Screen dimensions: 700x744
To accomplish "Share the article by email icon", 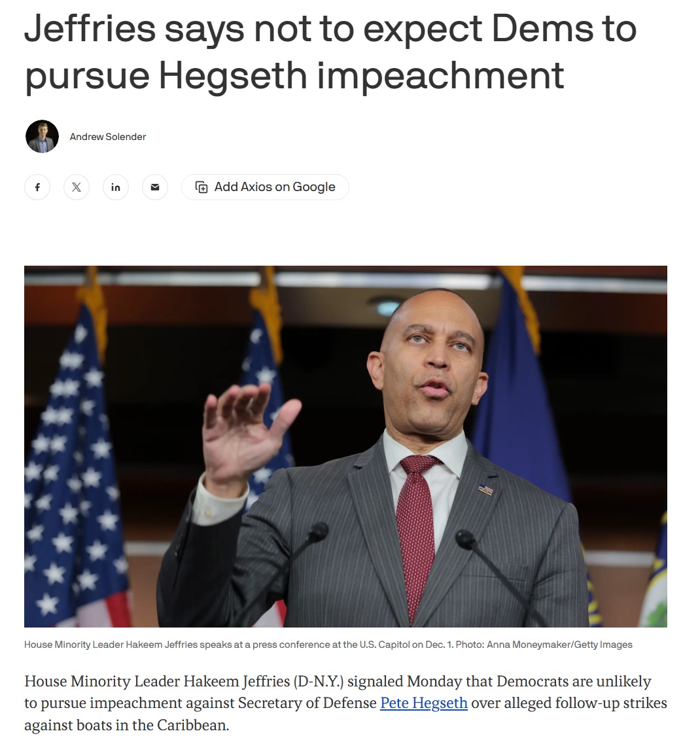I will pyautogui.click(x=155, y=187).
